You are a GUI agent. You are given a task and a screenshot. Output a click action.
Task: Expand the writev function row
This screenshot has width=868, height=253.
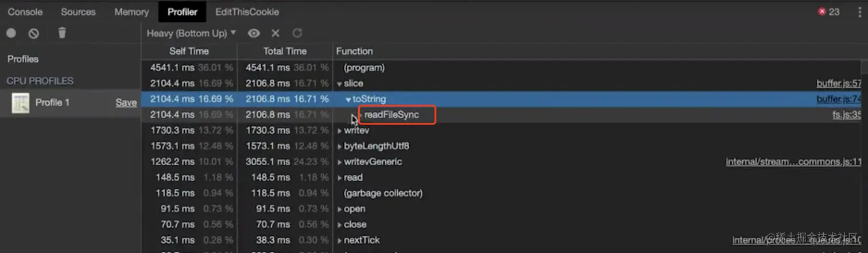[339, 131]
